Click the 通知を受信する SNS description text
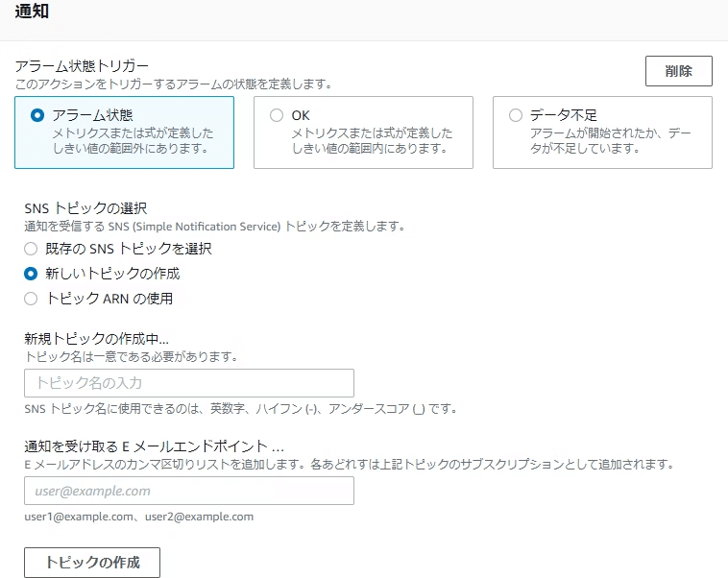 (215, 227)
